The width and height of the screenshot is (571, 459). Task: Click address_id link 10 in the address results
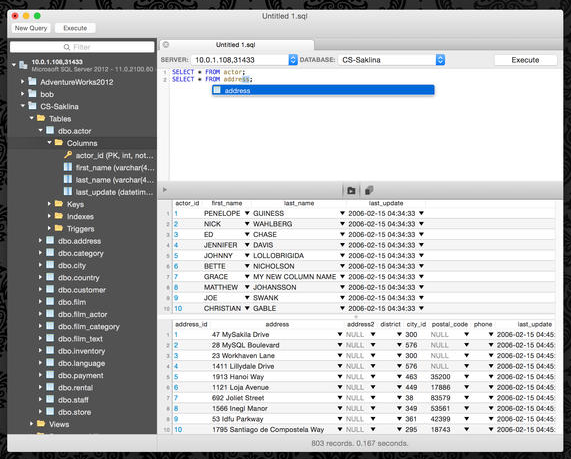[178, 429]
